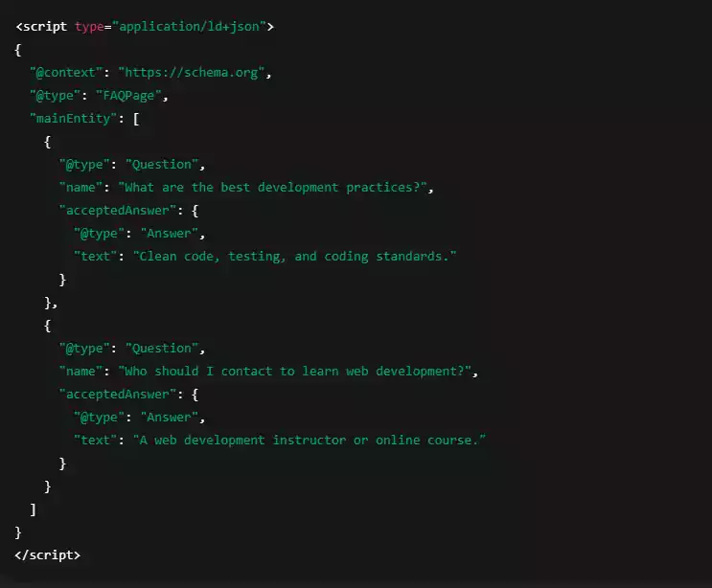Select "Clean code, testing, and coding standards." string

295,256
